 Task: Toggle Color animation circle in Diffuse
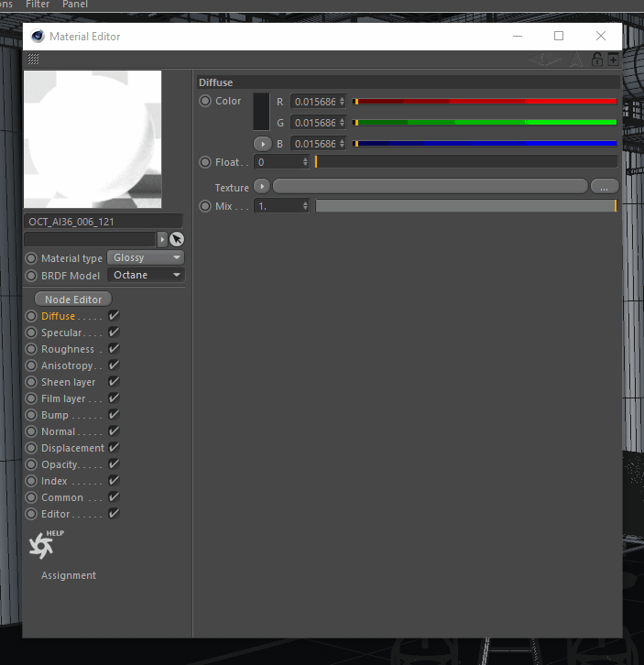pyautogui.click(x=205, y=101)
